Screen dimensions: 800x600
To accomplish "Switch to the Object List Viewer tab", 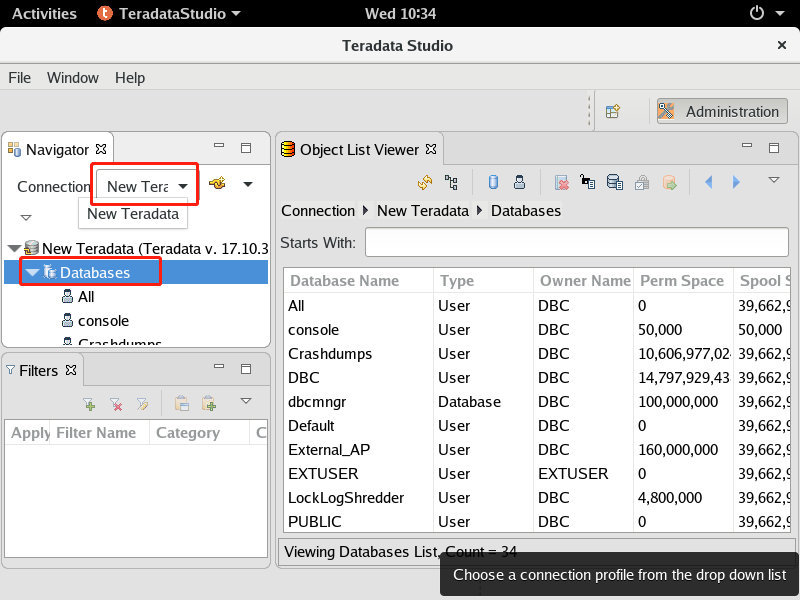I will click(x=360, y=149).
